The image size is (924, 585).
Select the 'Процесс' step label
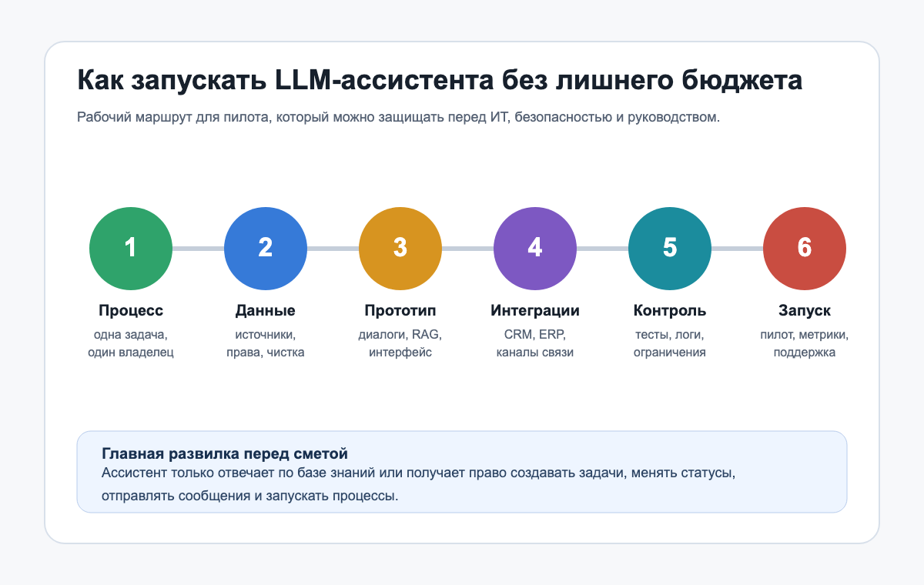(x=131, y=311)
